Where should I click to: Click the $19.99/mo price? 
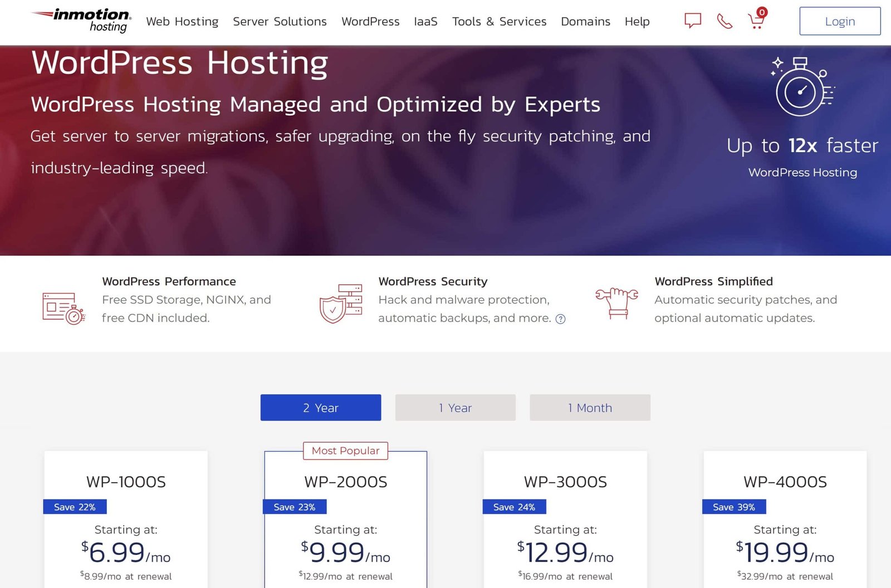point(785,552)
